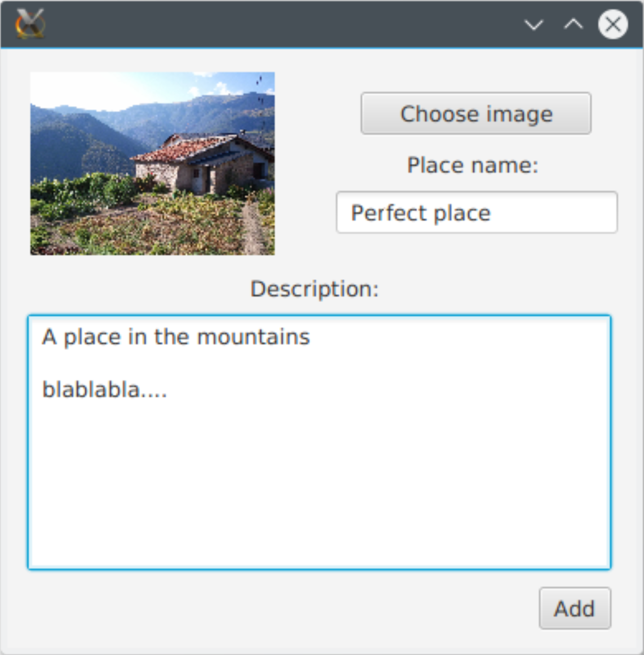Close the dialog with the X button
This screenshot has height=655, width=644.
pyautogui.click(x=613, y=24)
